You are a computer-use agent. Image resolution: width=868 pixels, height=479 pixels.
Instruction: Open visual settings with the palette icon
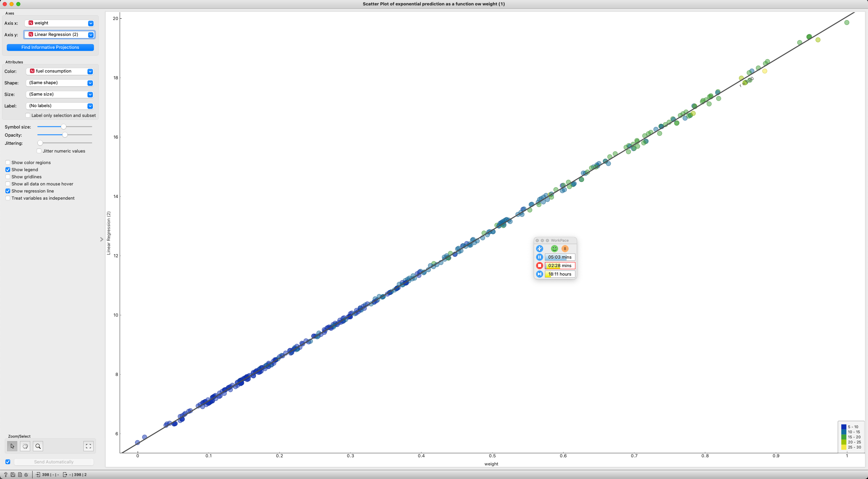click(x=26, y=474)
